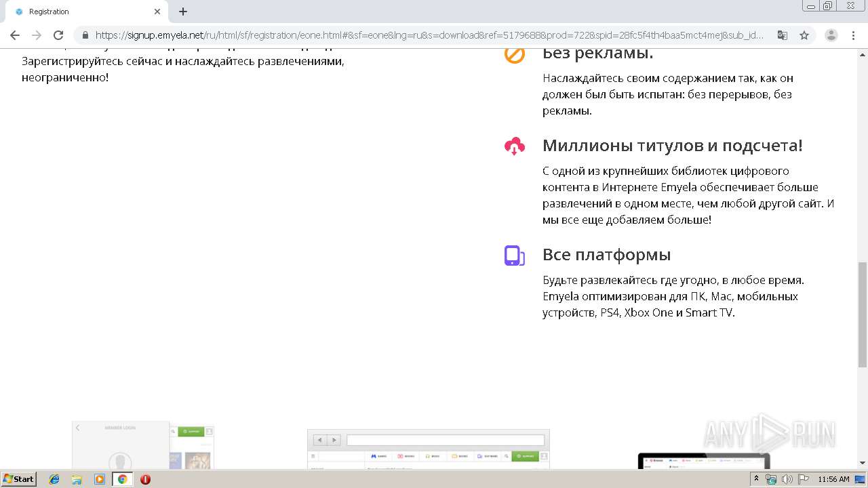Click the system clock 11:56 AM
This screenshot has height=488, width=868.
tap(833, 479)
